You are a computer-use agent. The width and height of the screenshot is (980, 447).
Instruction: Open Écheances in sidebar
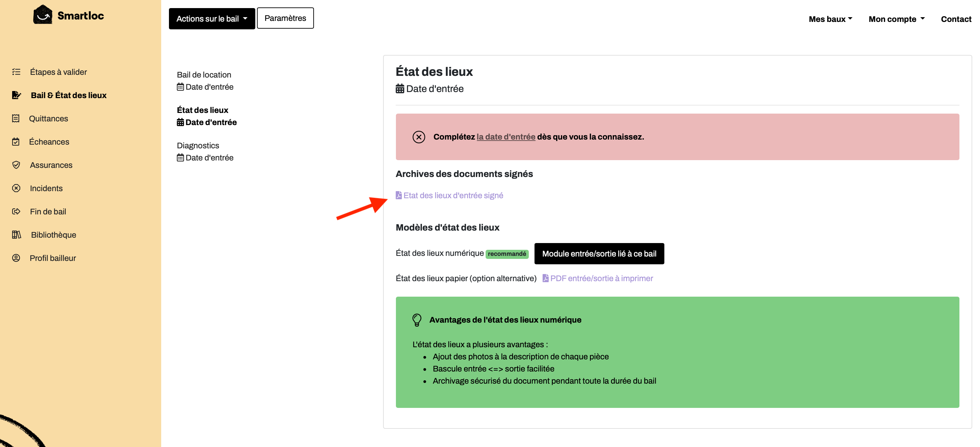(49, 142)
